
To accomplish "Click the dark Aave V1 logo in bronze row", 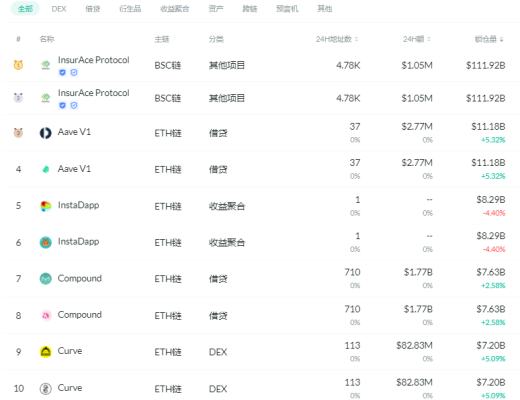I will pyautogui.click(x=46, y=133).
